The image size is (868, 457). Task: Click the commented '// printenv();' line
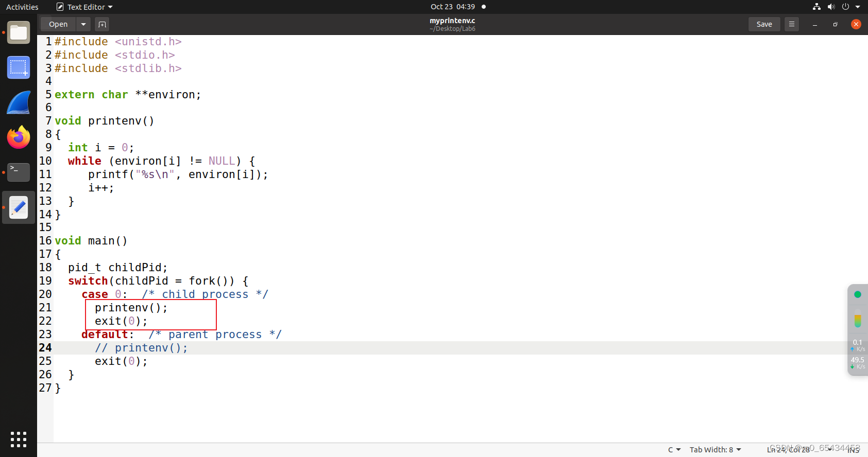click(x=141, y=348)
